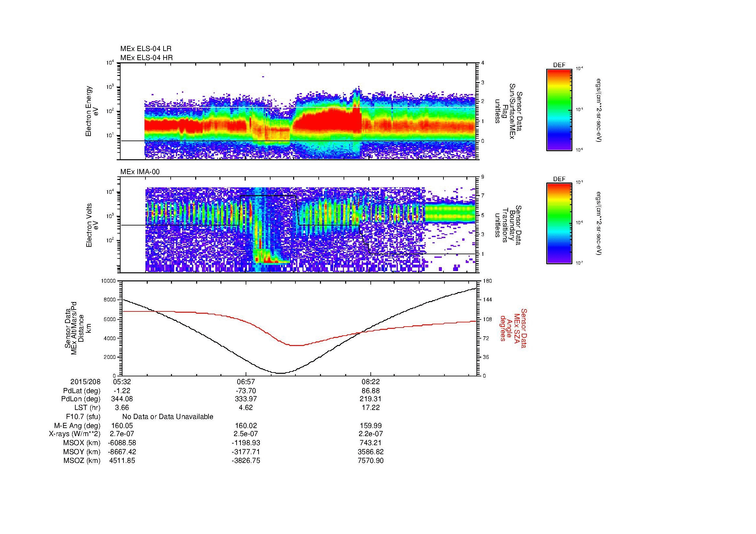
Task: Click the 'LST (hr)' row label
Action: coord(88,408)
